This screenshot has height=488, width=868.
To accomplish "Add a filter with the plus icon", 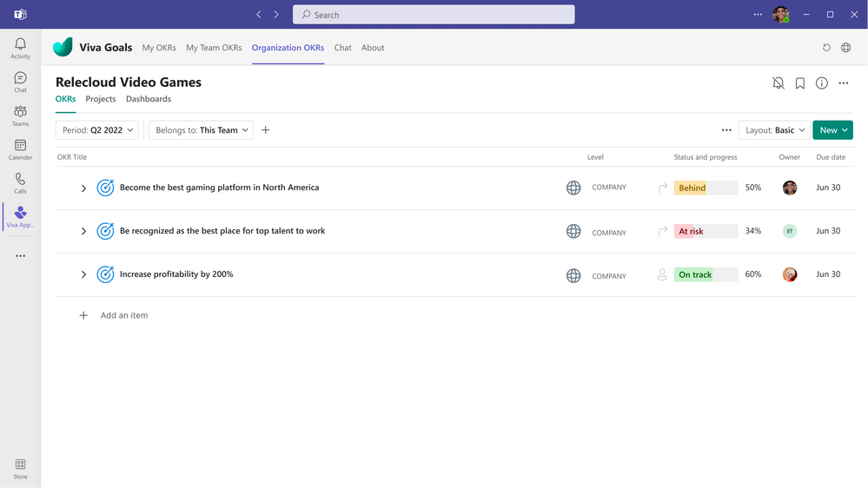I will 266,130.
